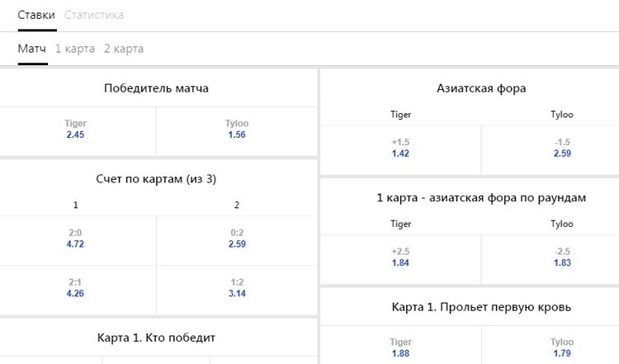Switch to the 2 карта tab
Screen dimensions: 619x364
click(124, 49)
